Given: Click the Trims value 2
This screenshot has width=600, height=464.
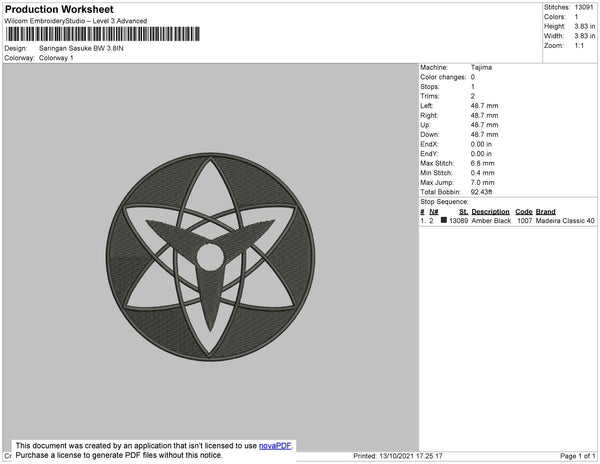Looking at the screenshot, I should (473, 96).
